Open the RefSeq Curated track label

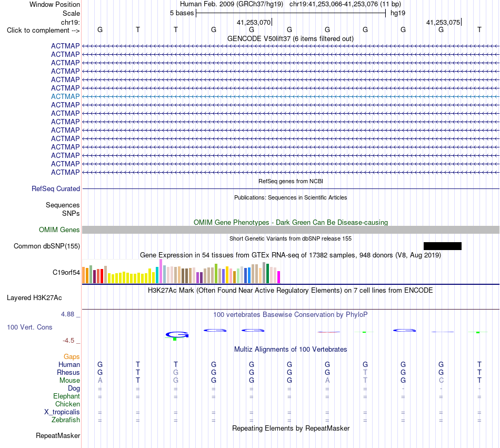pyautogui.click(x=56, y=189)
